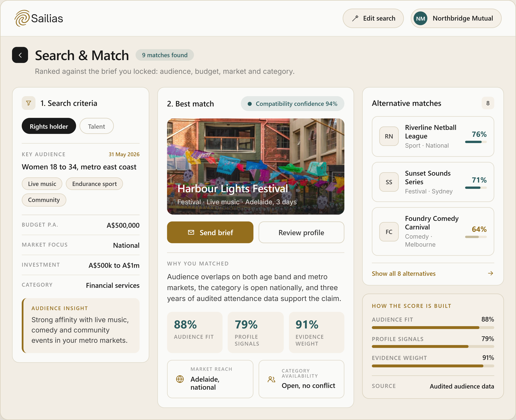Click the Financial services category value
516x420 pixels.
pyautogui.click(x=113, y=286)
